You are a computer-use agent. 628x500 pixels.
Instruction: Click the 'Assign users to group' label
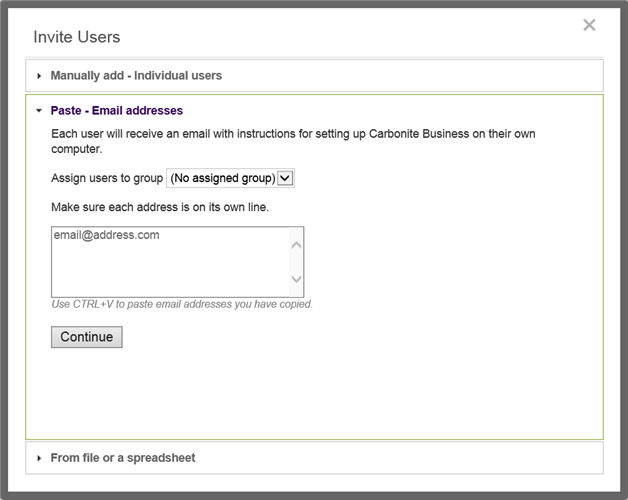pyautogui.click(x=107, y=178)
